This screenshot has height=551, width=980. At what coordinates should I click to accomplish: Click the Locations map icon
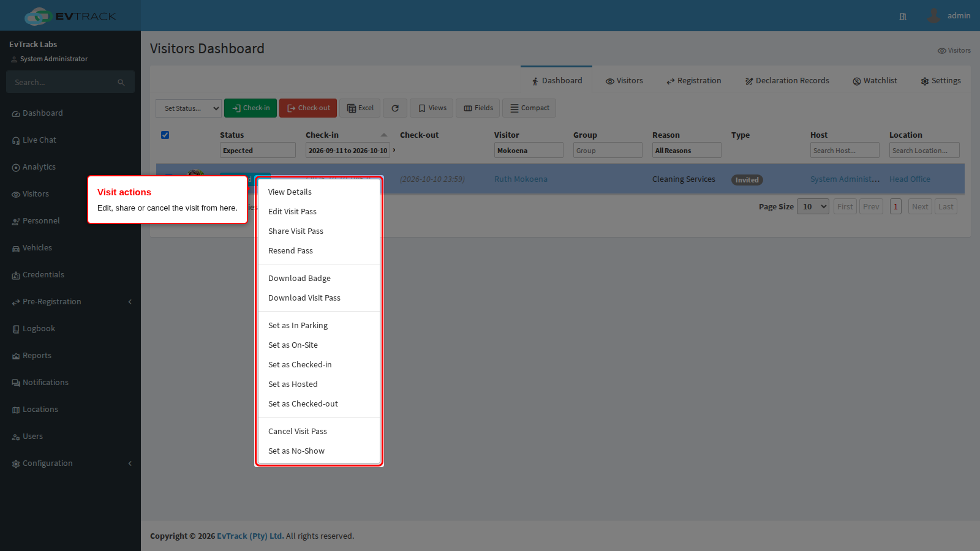16,410
